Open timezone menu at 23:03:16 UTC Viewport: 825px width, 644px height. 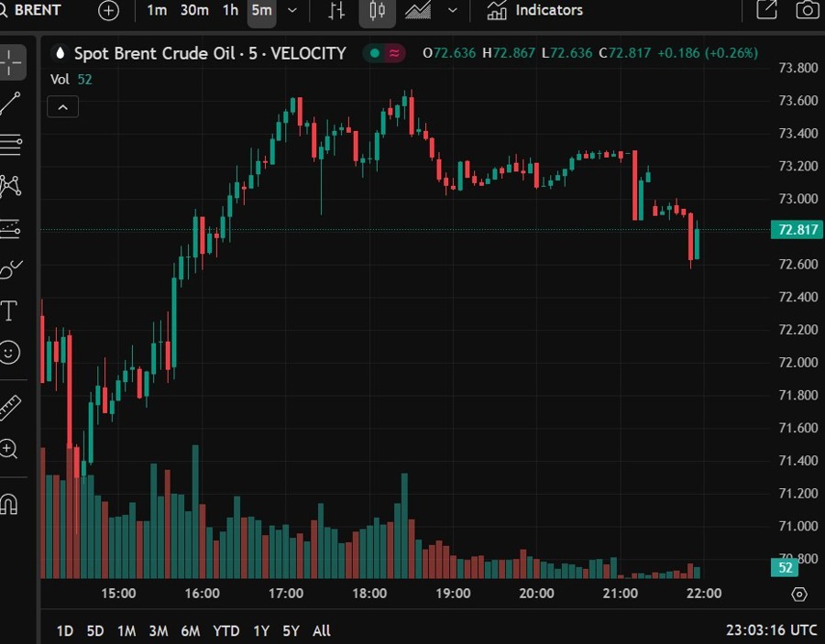tap(771, 630)
